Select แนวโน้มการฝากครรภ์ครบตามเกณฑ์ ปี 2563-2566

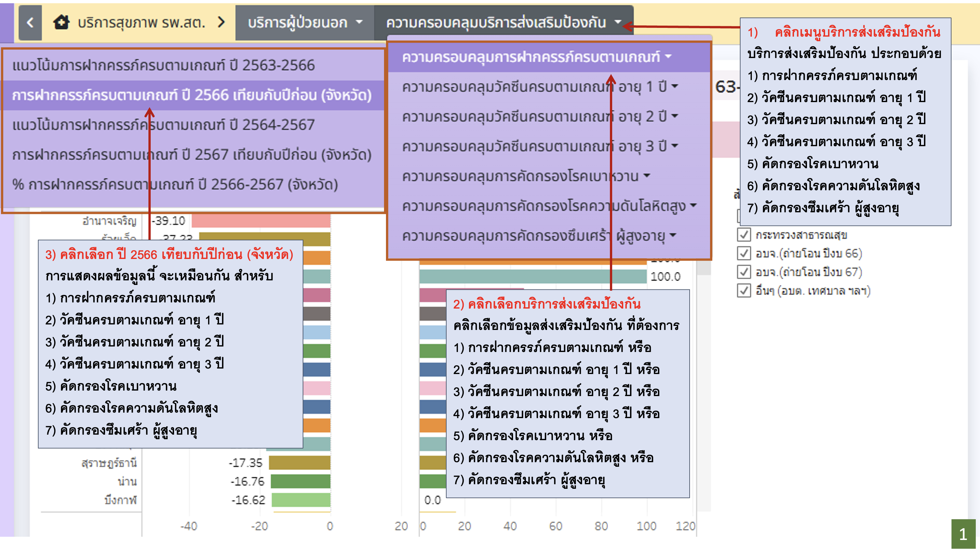click(x=164, y=65)
